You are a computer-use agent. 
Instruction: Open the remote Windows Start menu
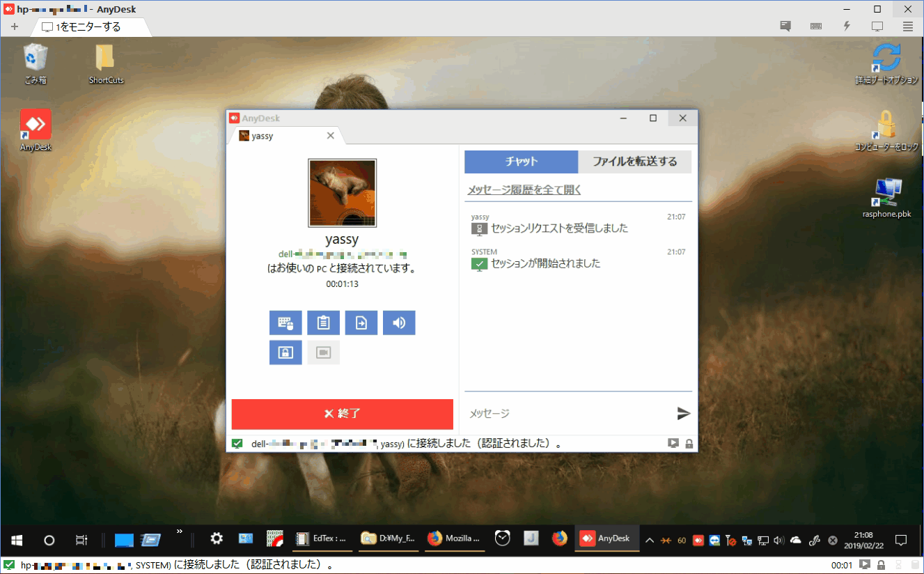17,539
